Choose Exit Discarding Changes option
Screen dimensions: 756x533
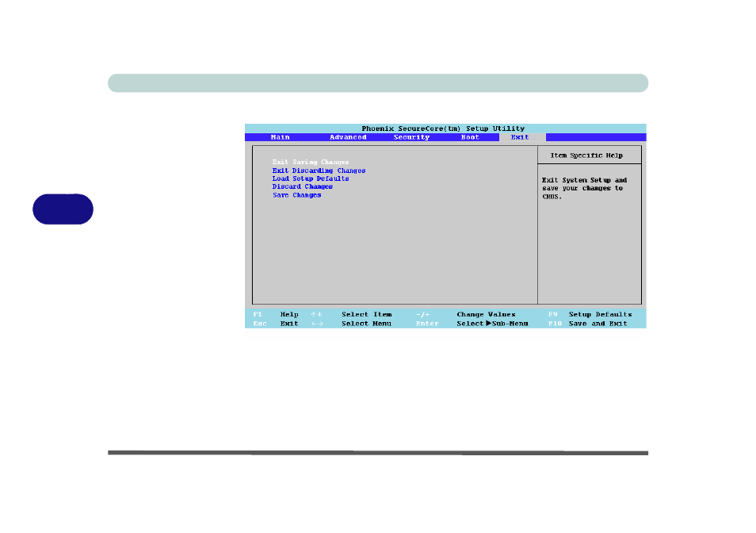319,171
